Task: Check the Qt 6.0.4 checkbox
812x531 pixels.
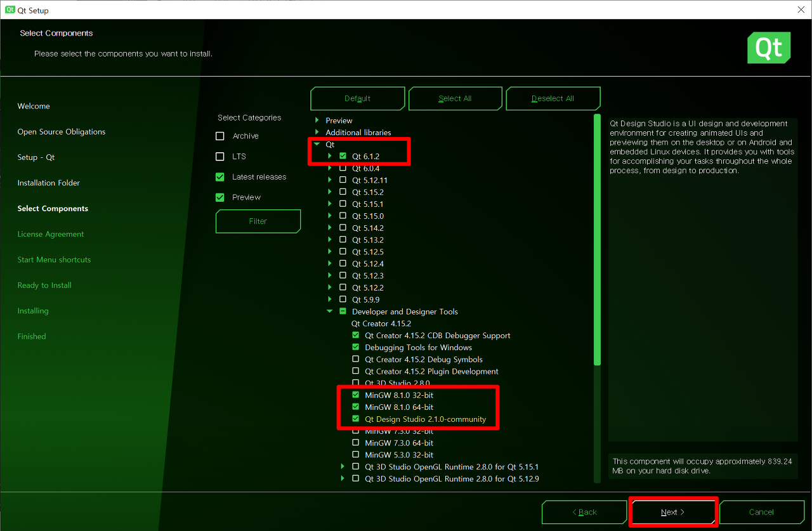Action: pyautogui.click(x=343, y=168)
